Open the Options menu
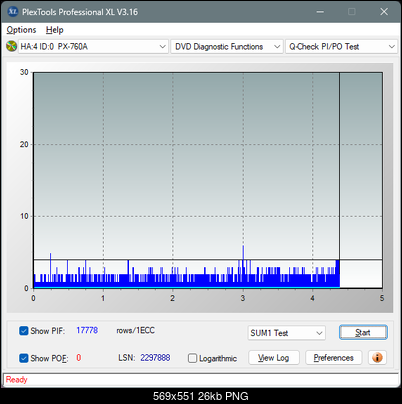This screenshot has width=402, height=404. (x=21, y=30)
